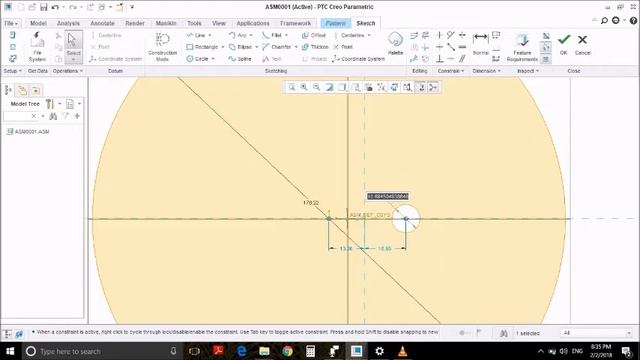Click the Model Tree search binoculars icon
This screenshot has height=360, width=640.
(x=53, y=116)
